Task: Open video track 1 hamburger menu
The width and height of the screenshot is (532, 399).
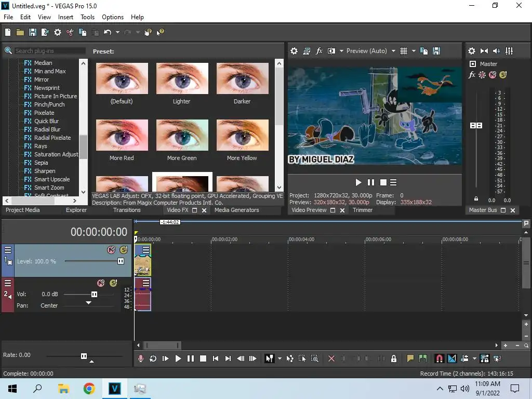Action: coord(8,250)
